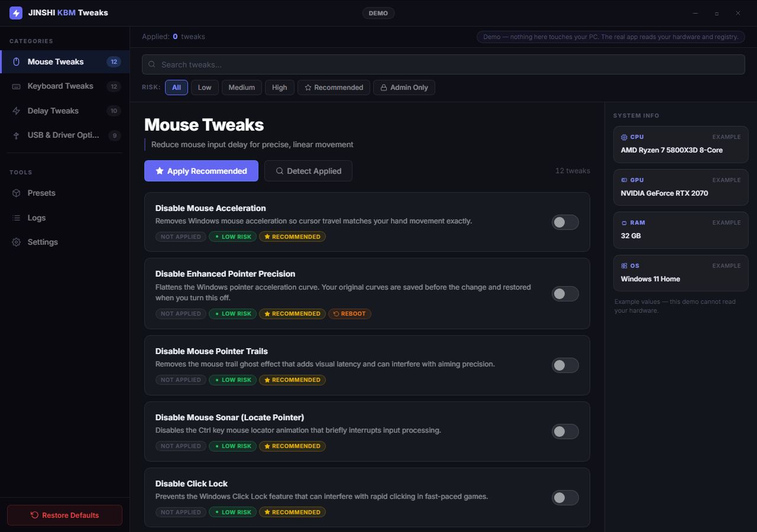Open the Logs page
This screenshot has width=757, height=532.
[65, 218]
